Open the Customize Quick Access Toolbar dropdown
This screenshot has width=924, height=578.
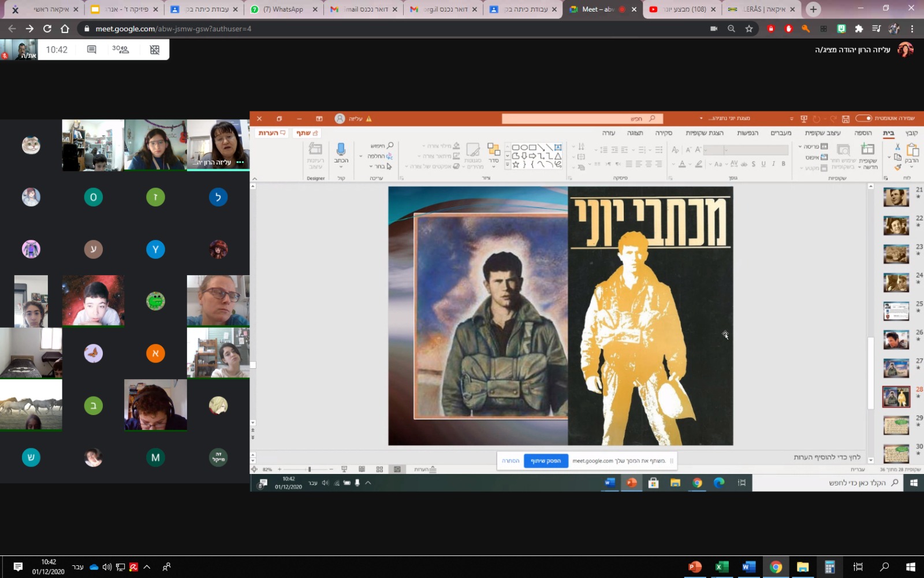coord(792,118)
